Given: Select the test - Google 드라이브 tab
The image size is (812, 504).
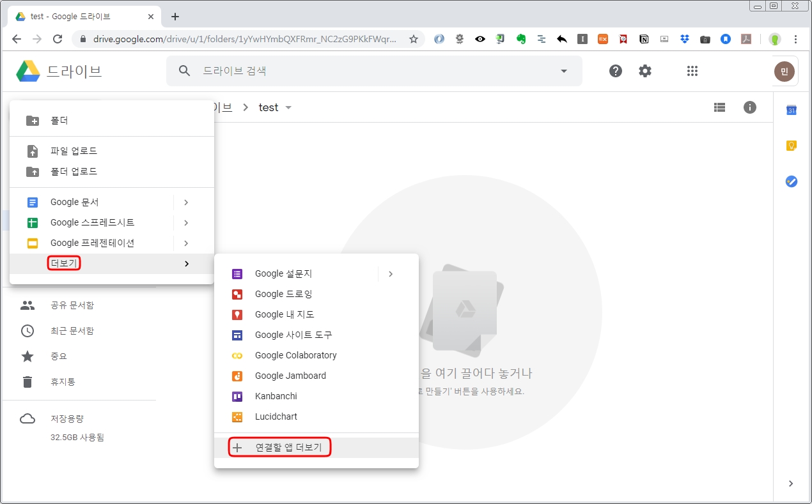Looking at the screenshot, I should (84, 17).
